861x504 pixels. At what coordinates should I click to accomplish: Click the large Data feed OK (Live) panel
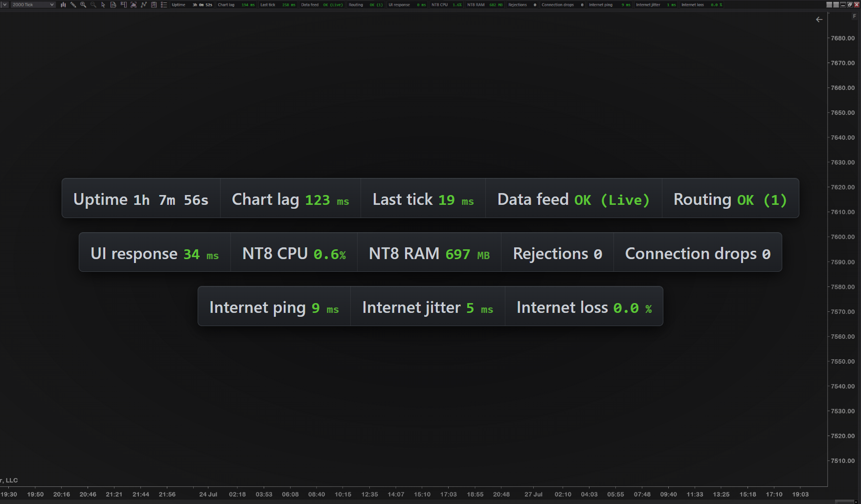click(x=574, y=198)
